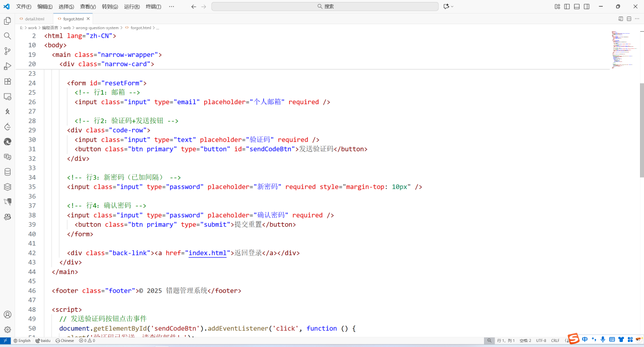Viewport: 644px width, 347px height.
Task: Open the 选择(S) menu
Action: coord(66,7)
